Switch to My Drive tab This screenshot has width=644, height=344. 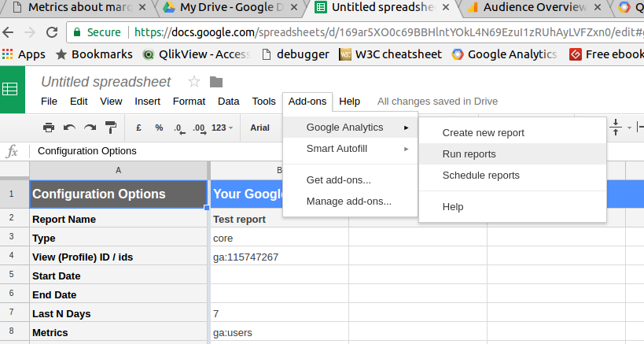[230, 7]
